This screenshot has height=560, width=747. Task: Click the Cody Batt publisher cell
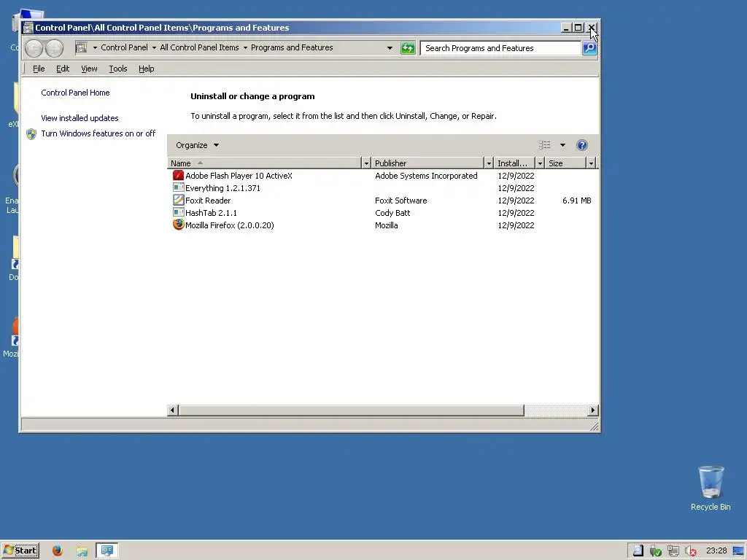[x=392, y=213]
